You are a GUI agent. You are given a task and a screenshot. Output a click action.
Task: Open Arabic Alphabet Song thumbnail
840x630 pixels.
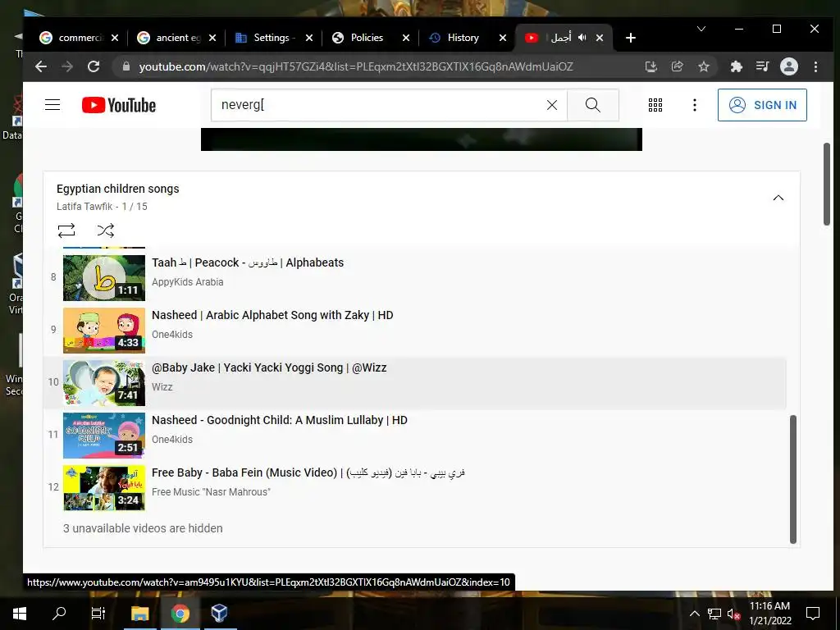(104, 330)
